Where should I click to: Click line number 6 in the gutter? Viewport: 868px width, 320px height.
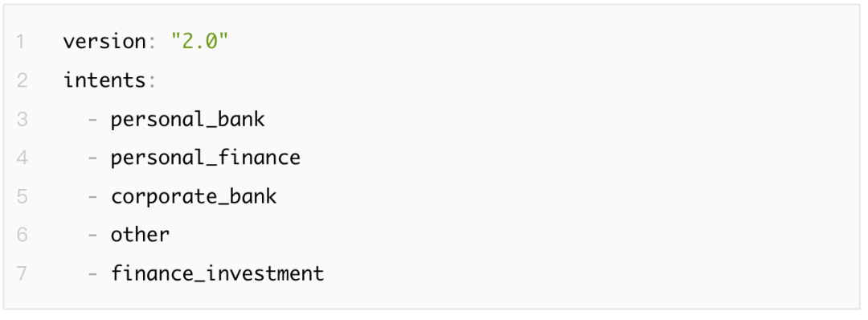22,236
